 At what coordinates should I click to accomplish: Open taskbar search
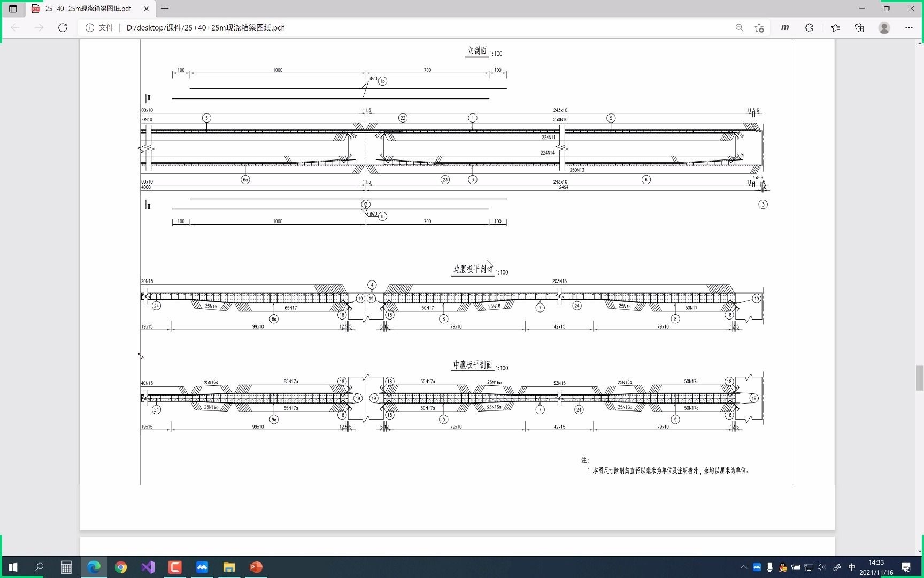[x=39, y=567]
